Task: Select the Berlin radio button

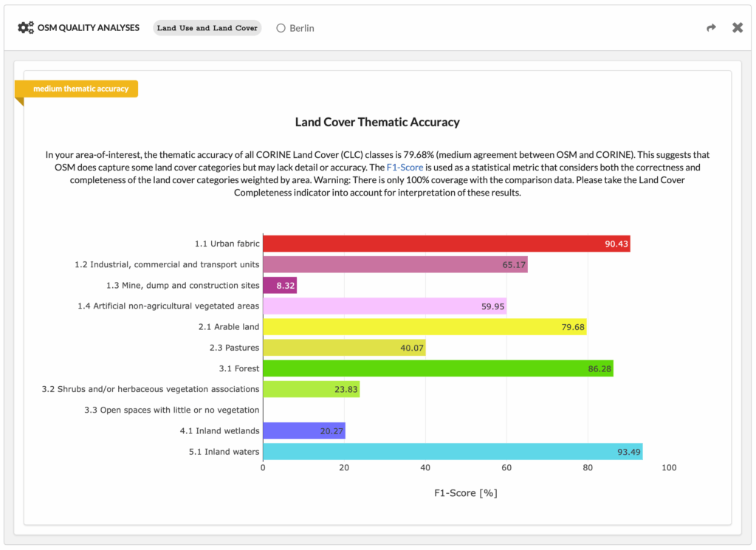Action: coord(281,28)
